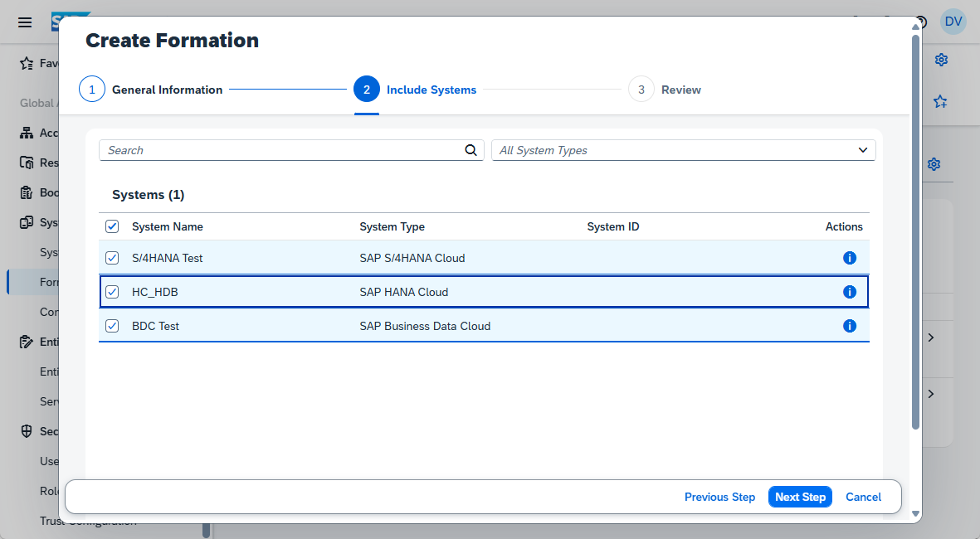Select the S/4HANA Test name cell
Viewport: 980px width, 539px height.
pyautogui.click(x=168, y=258)
